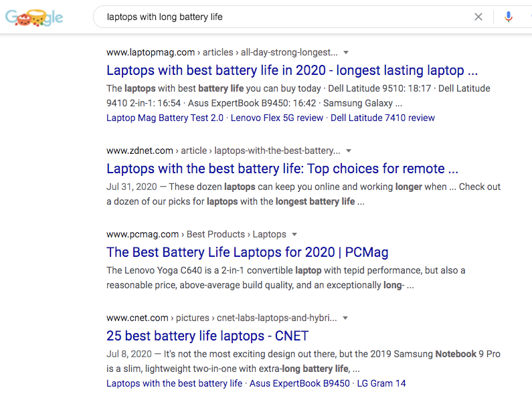Expand the zdnet.com result options arrow
Screen dimensions: 532x396
[349, 151]
